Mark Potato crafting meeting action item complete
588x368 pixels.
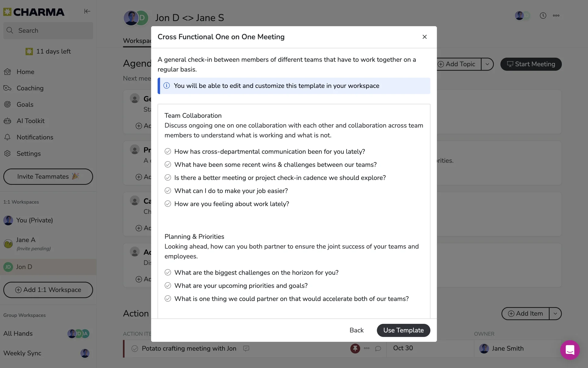coord(135,349)
